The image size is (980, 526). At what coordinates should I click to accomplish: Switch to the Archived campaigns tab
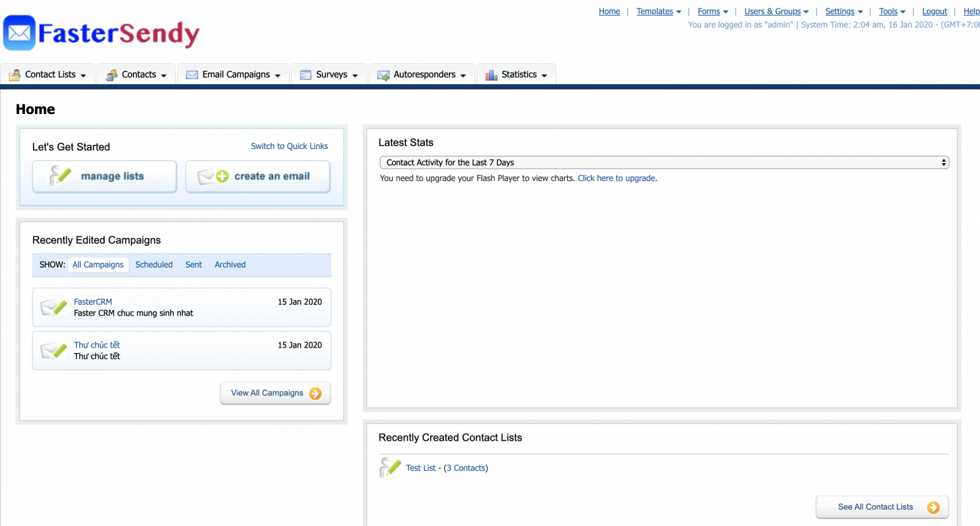pyautogui.click(x=230, y=265)
